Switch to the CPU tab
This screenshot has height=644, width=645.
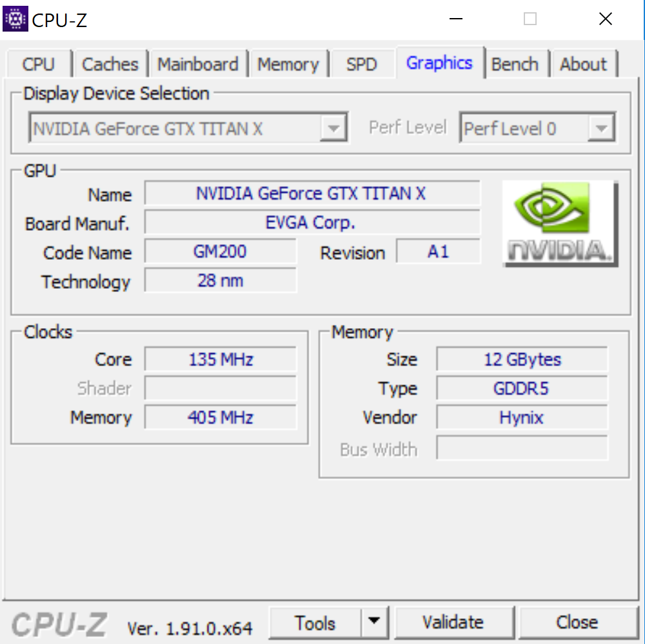(39, 64)
